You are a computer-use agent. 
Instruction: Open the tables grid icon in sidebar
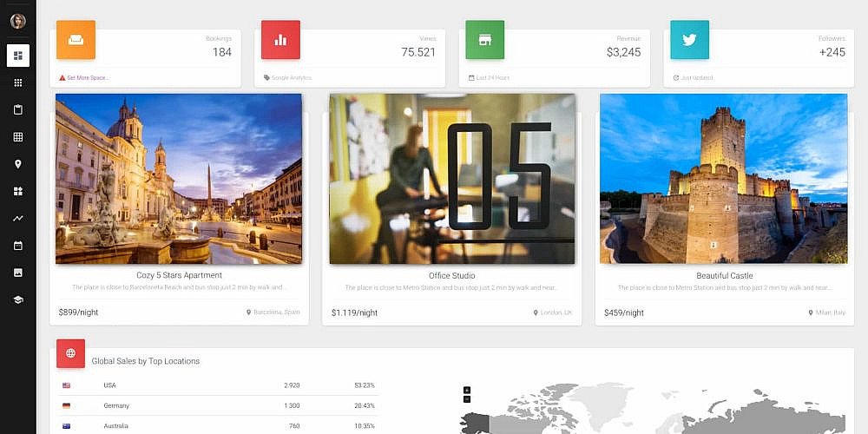[x=17, y=137]
